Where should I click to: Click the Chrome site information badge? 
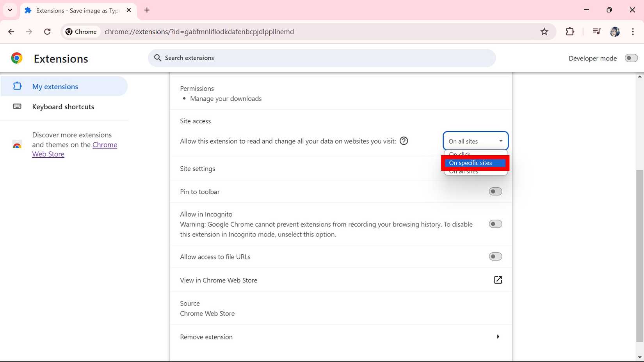click(x=81, y=32)
